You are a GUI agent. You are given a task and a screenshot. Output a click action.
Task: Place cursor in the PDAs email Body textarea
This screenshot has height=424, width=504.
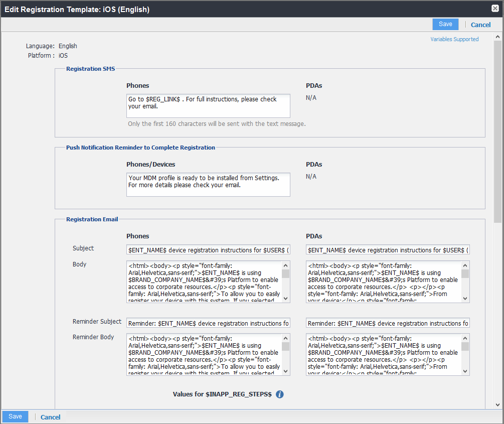[386, 282]
